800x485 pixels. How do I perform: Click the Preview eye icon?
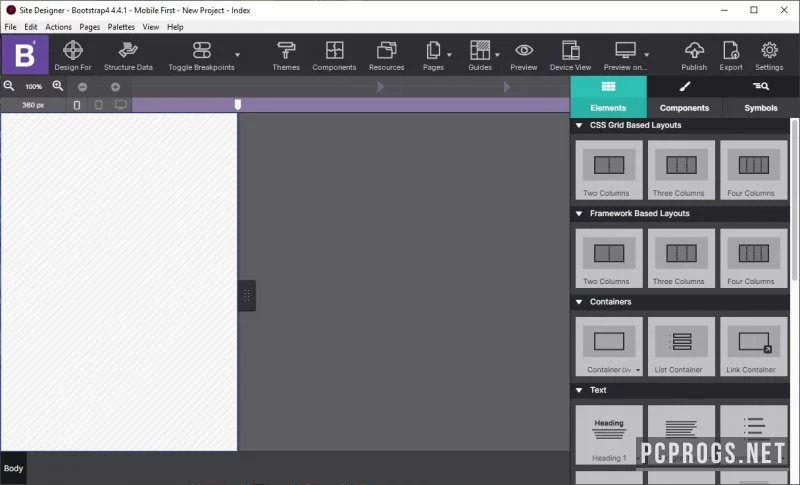click(x=524, y=50)
